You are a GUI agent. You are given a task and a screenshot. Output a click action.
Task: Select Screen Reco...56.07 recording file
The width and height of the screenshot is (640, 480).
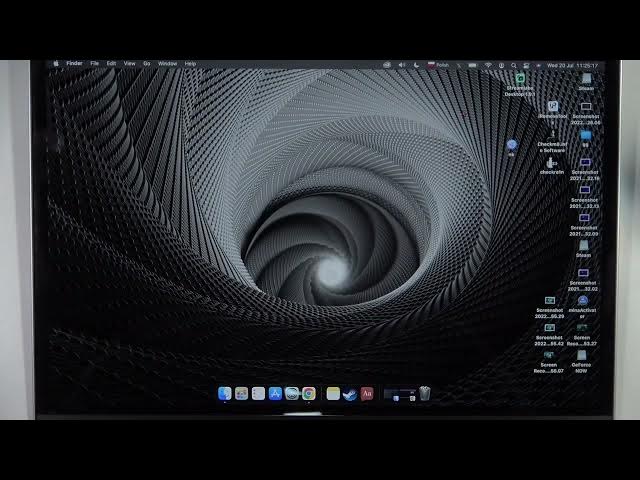[x=549, y=362]
